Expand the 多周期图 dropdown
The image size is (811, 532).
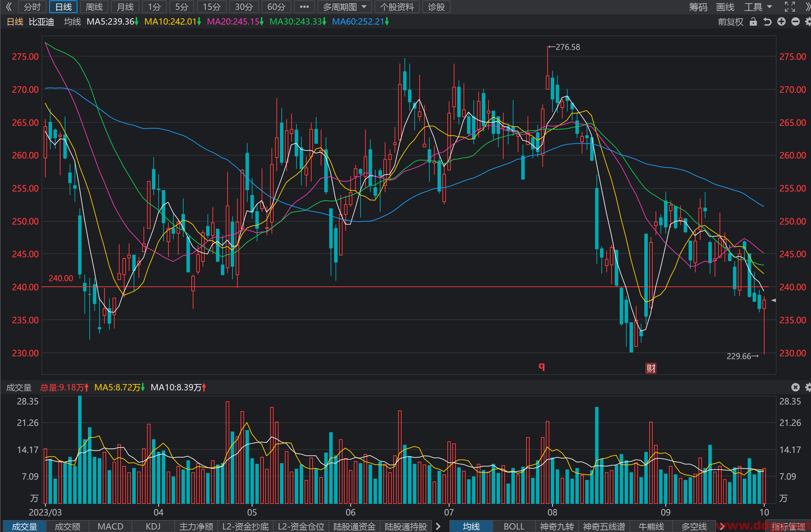tap(344, 7)
